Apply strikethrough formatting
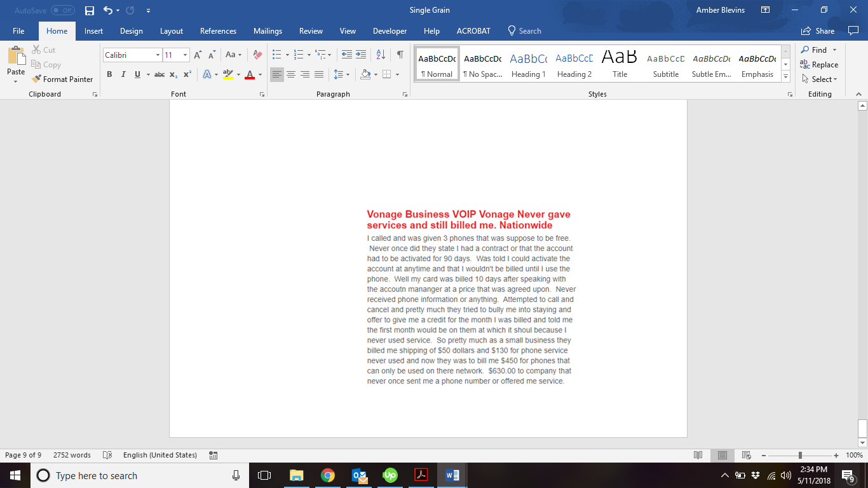 (x=159, y=74)
